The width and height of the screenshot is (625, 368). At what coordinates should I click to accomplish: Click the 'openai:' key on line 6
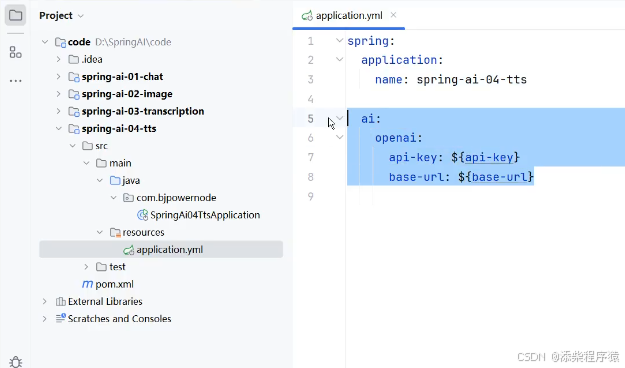click(399, 138)
